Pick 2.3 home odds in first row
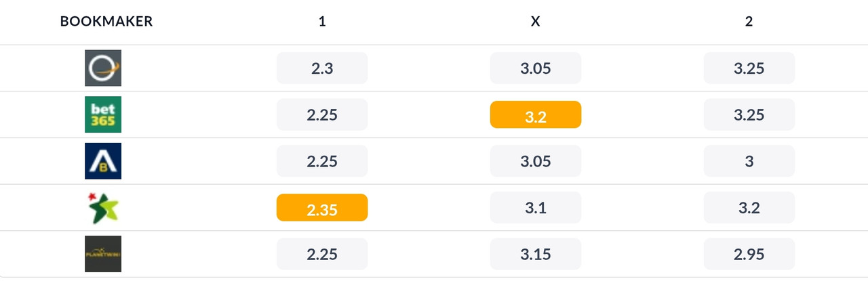Screen dimensions: 868x281 (x=322, y=68)
